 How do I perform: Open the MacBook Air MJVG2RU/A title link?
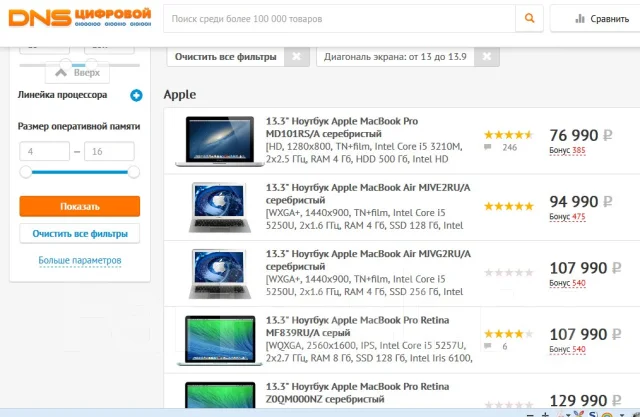368,260
